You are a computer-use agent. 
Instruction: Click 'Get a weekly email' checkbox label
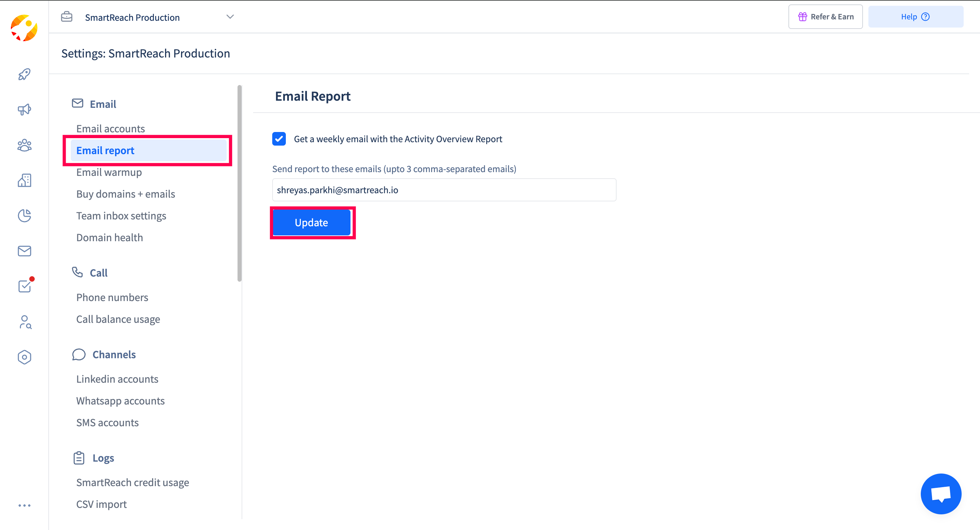point(398,139)
